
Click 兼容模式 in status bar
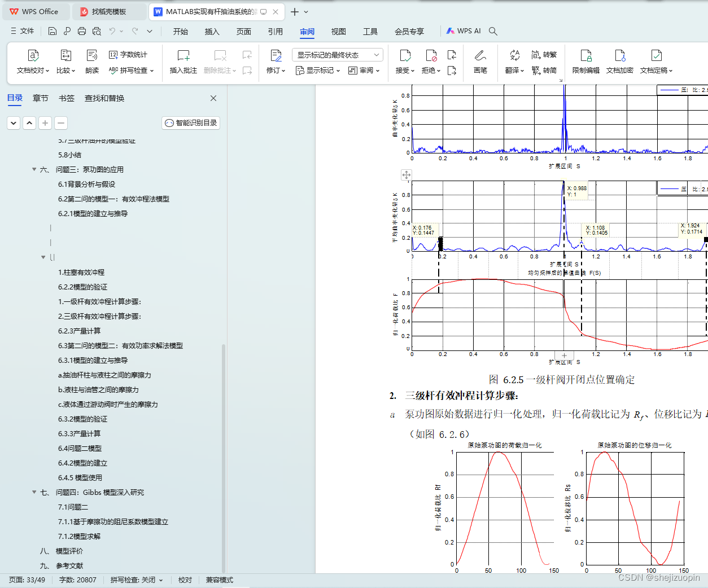219,580
